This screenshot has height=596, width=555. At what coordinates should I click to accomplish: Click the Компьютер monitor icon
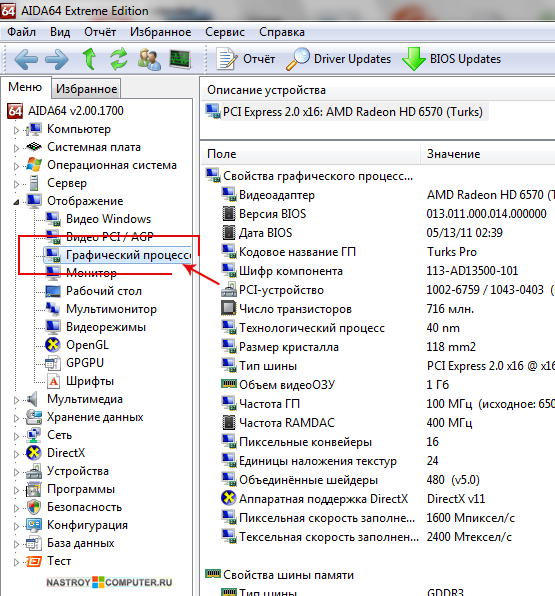tap(34, 129)
